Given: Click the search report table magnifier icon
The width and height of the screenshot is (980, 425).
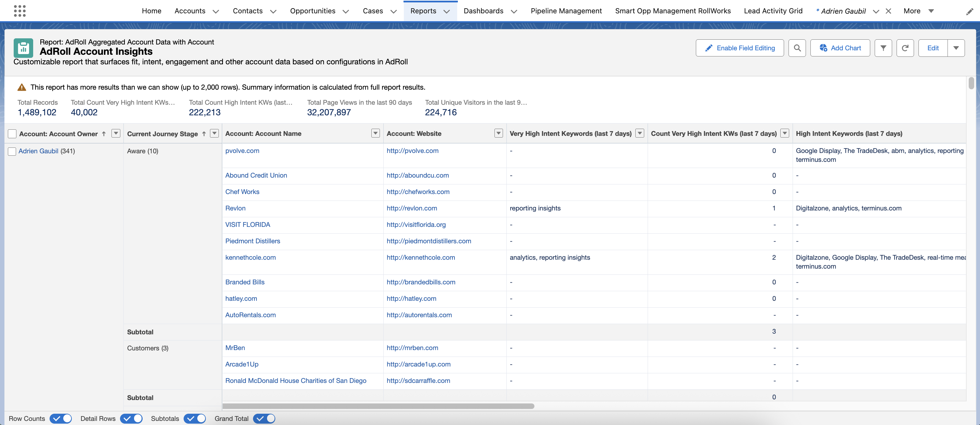Looking at the screenshot, I should (797, 48).
